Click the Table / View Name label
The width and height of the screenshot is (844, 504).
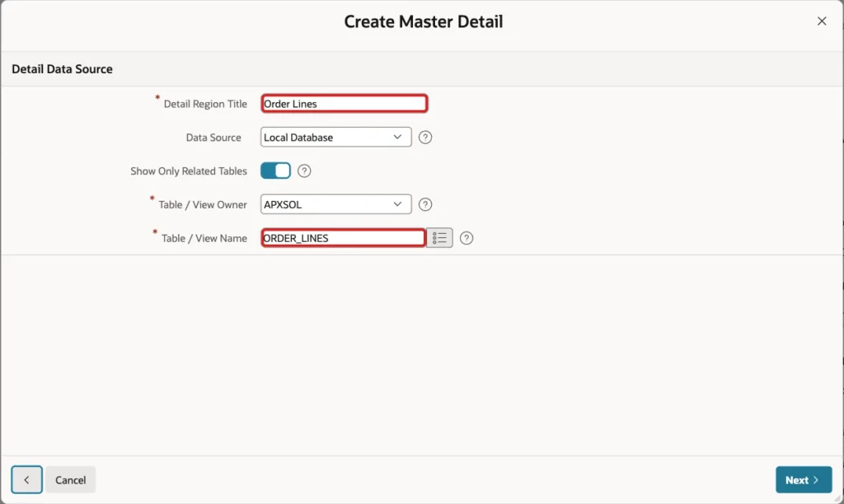click(204, 238)
